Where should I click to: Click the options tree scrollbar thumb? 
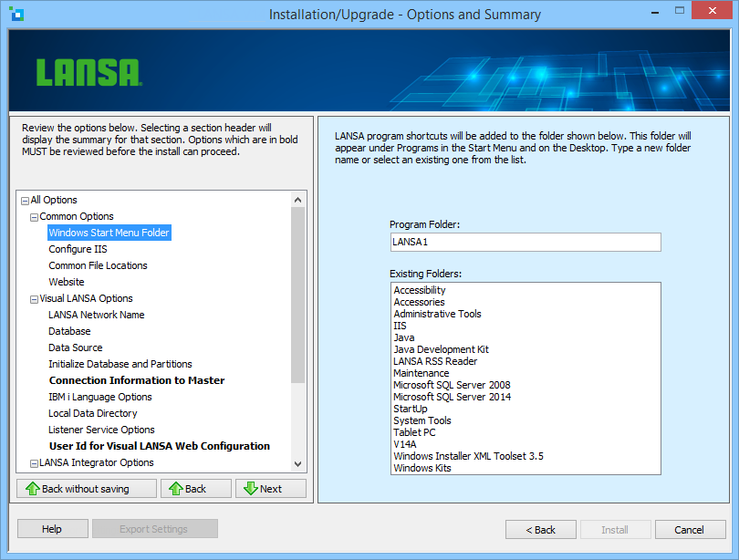click(297, 295)
